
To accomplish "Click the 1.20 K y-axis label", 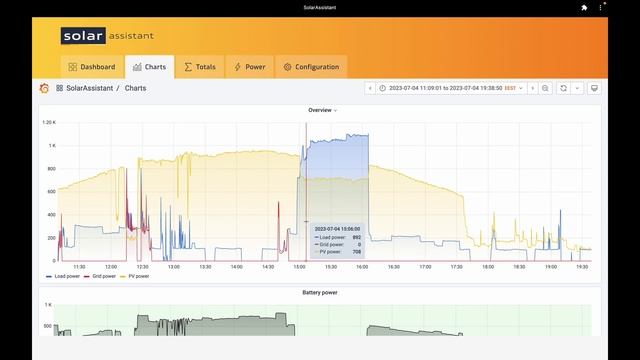I will pos(49,122).
